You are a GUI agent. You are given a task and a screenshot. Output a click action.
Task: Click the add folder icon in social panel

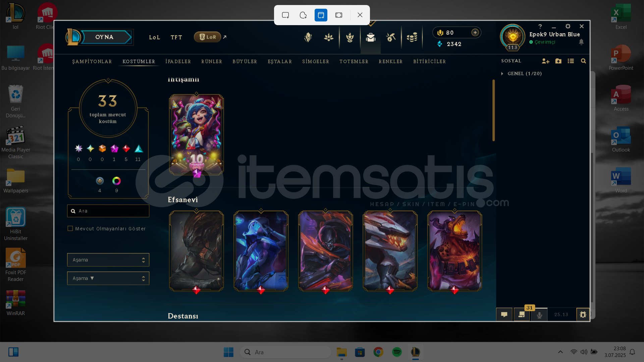(x=558, y=61)
